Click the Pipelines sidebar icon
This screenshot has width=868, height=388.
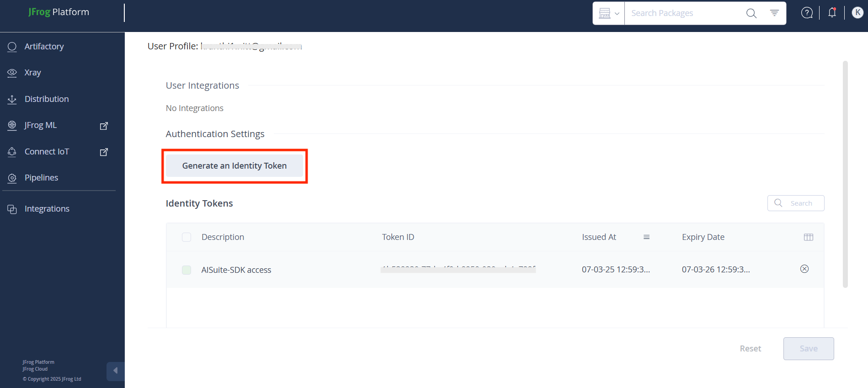click(x=12, y=178)
